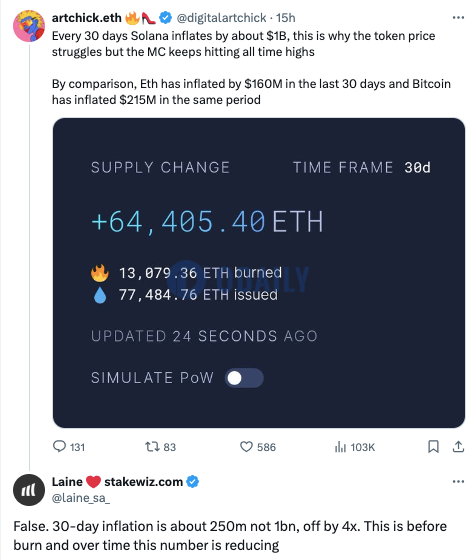Bookmark the artchick.eth tweet
The height and width of the screenshot is (560, 476).
[x=433, y=447]
